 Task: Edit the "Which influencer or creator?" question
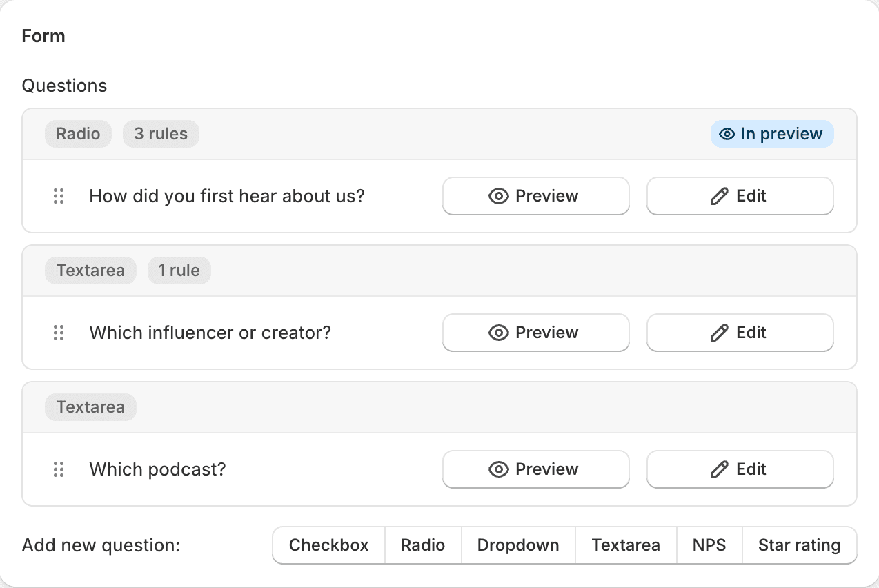pos(740,333)
